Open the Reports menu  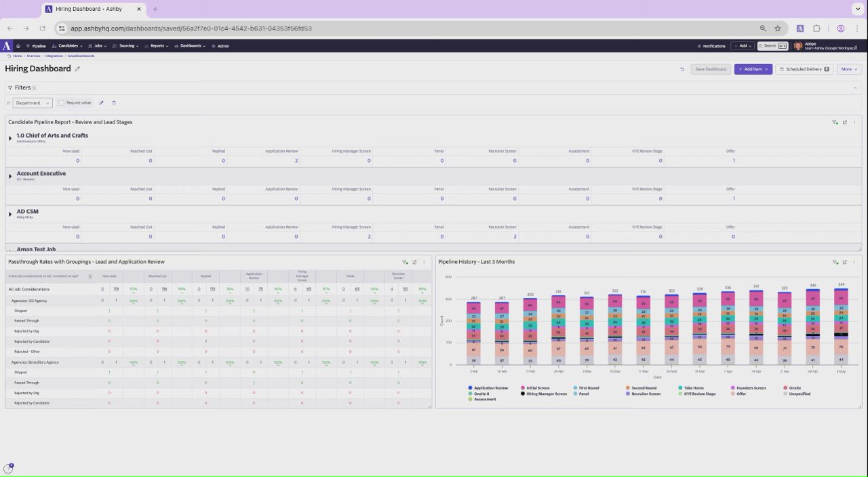point(157,46)
